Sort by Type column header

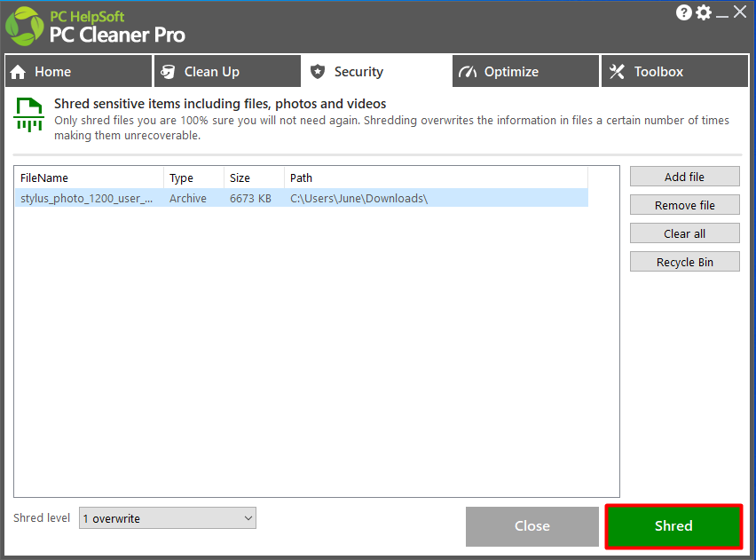pyautogui.click(x=193, y=178)
